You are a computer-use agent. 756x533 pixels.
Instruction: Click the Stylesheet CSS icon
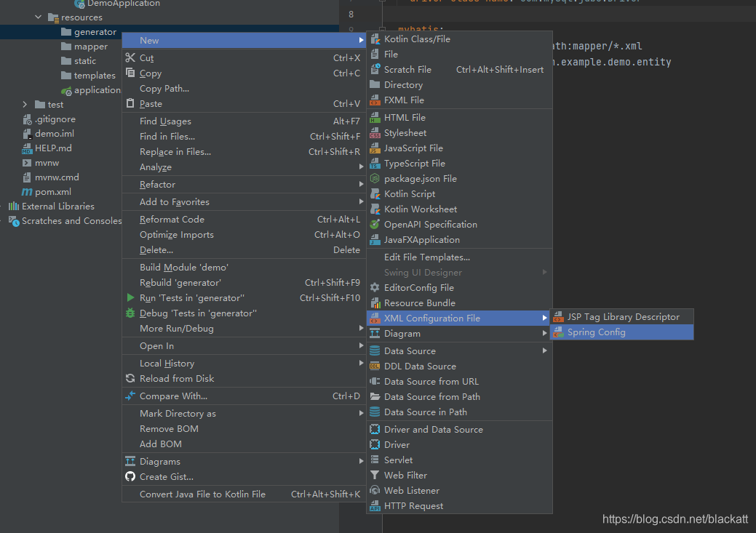[x=375, y=133]
